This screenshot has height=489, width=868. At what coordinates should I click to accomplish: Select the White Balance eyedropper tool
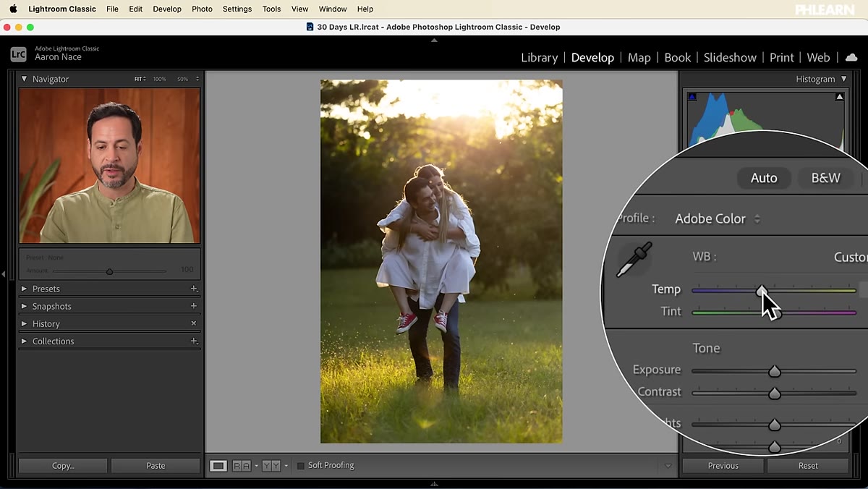[x=634, y=260]
